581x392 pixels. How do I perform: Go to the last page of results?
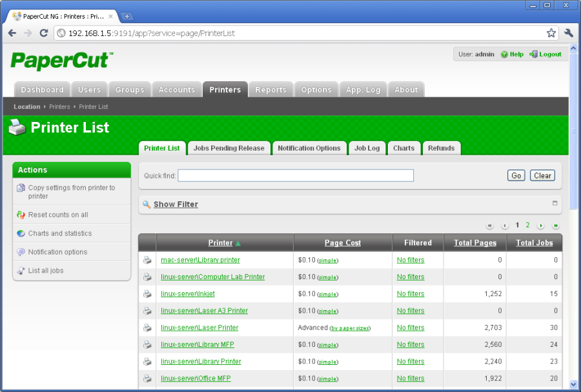(x=555, y=226)
